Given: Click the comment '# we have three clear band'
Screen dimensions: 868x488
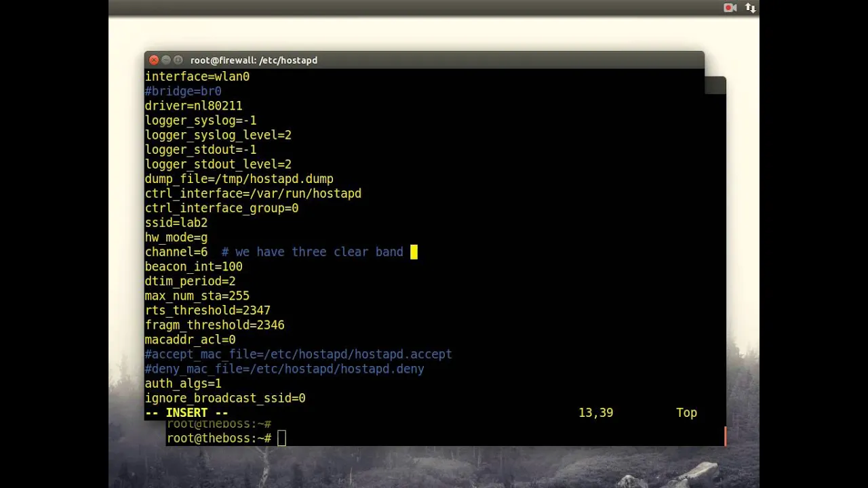Looking at the screenshot, I should pyautogui.click(x=313, y=252).
